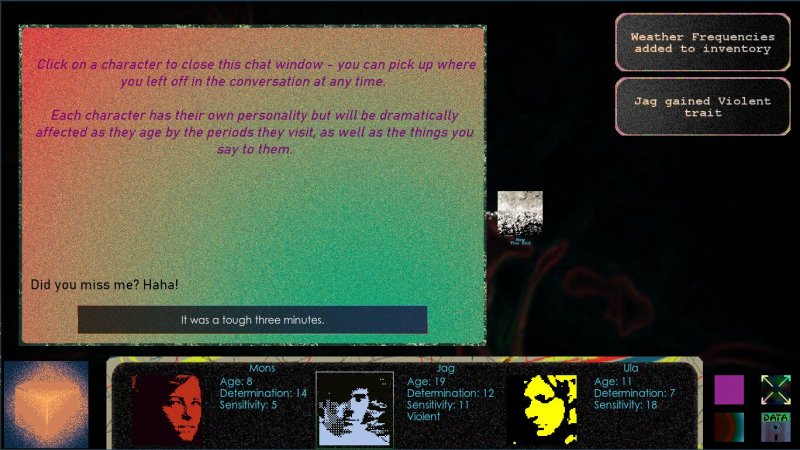Click the glowing orange cube icon
Screen dimensions: 800x450
point(45,404)
